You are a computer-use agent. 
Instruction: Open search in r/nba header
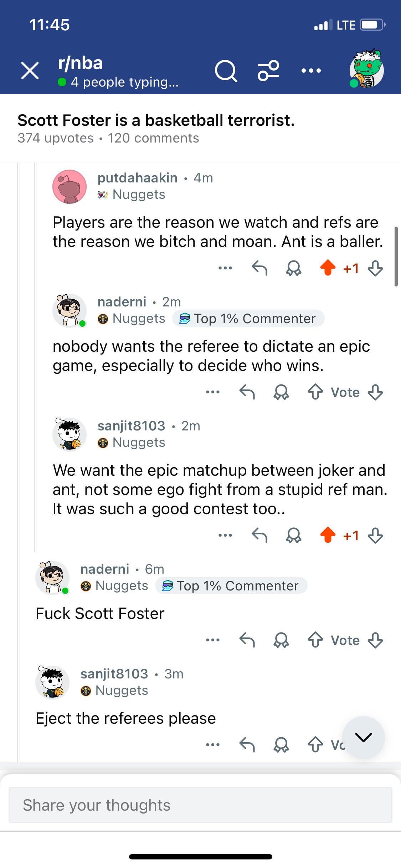[226, 71]
